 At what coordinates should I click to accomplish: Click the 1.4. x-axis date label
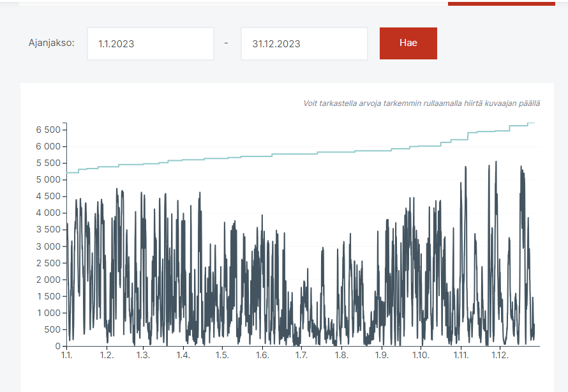183,355
